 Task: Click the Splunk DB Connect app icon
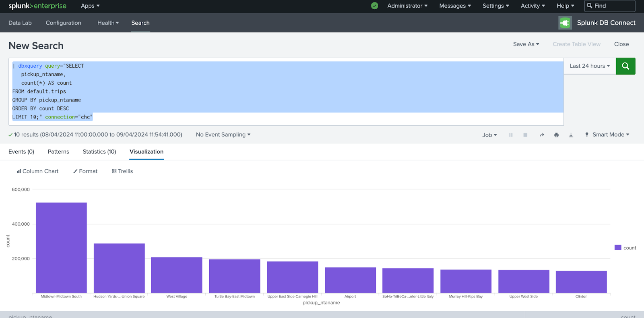pyautogui.click(x=565, y=23)
